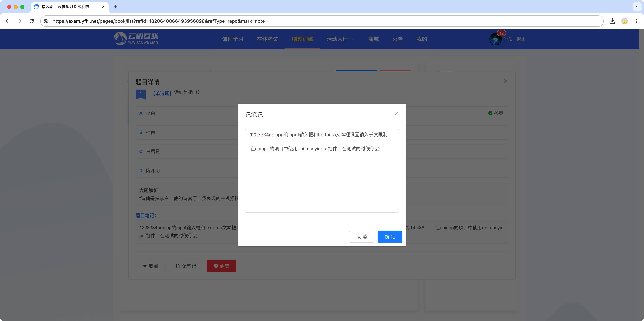Close the 题目详情 panel with X
644x321 pixels.
tap(506, 81)
